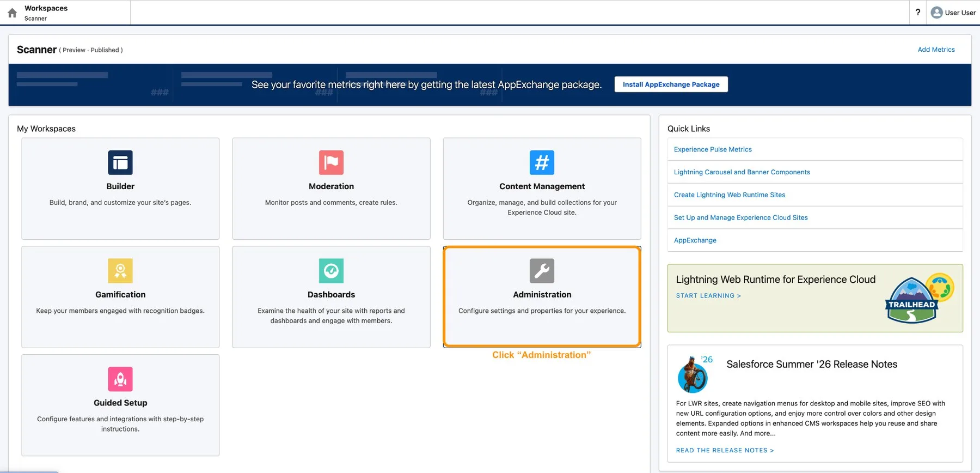
Task: Click the Builder workspace icon
Action: pos(120,162)
